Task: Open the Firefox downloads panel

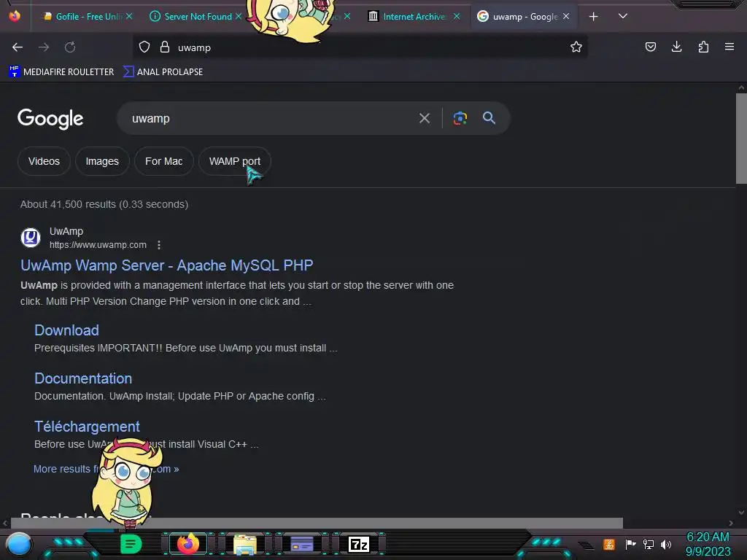Action: 676,47
